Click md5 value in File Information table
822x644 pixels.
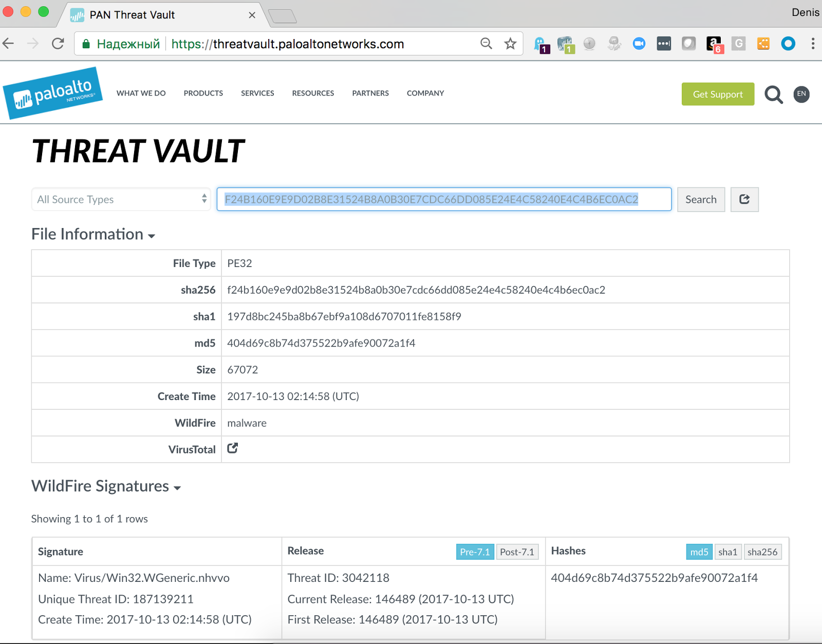[x=321, y=343]
